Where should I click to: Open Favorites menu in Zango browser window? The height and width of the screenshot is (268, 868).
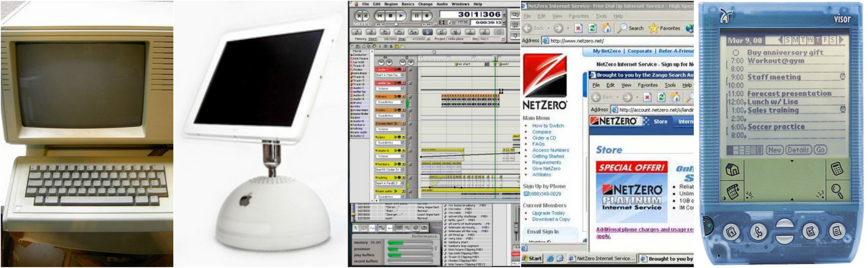point(648,85)
